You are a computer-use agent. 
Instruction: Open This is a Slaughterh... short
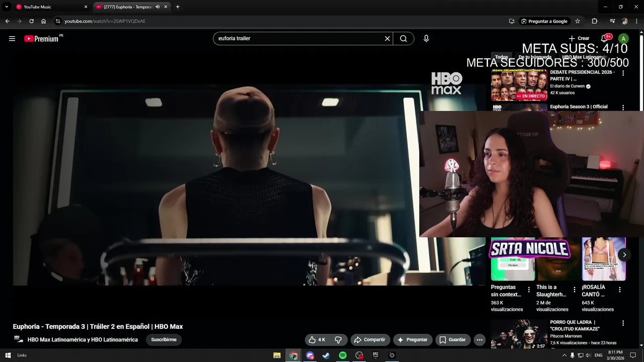[x=558, y=259]
